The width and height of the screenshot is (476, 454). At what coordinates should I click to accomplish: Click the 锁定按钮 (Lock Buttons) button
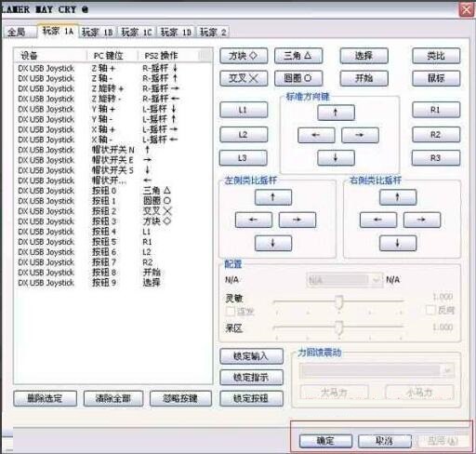[251, 398]
